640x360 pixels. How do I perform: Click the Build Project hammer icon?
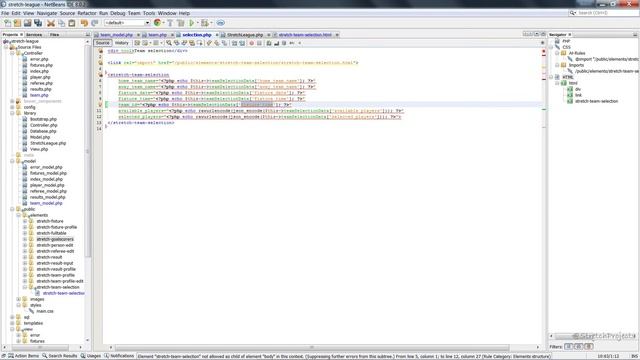click(x=171, y=23)
